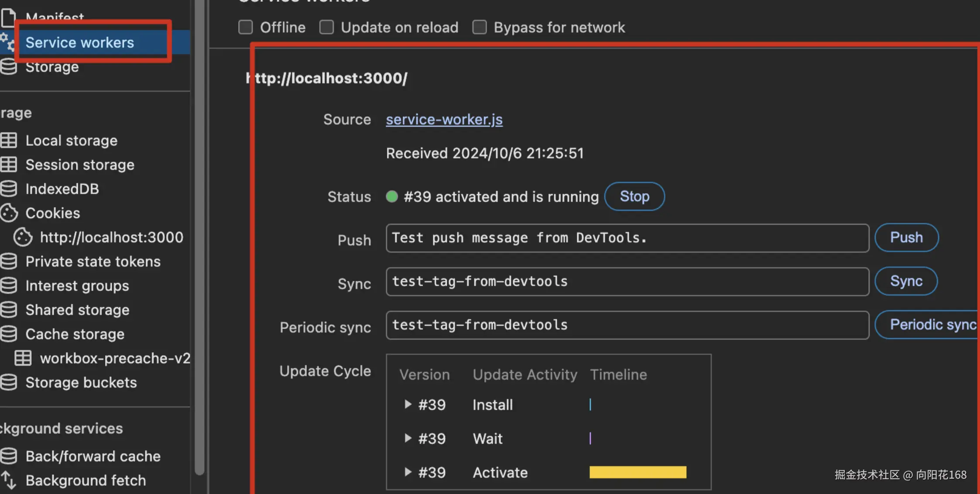Stop the running service worker

click(x=634, y=196)
